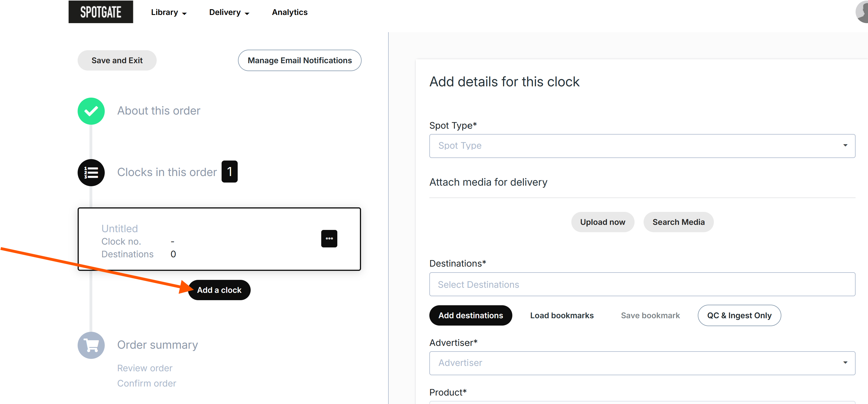Open the Delivery menu
The image size is (868, 404).
coord(229,12)
